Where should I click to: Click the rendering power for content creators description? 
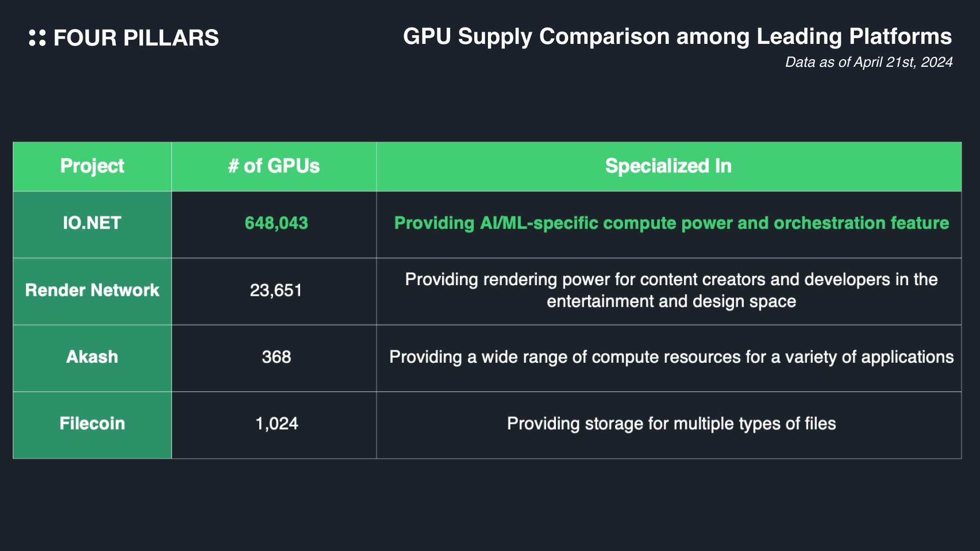pyautogui.click(x=671, y=290)
